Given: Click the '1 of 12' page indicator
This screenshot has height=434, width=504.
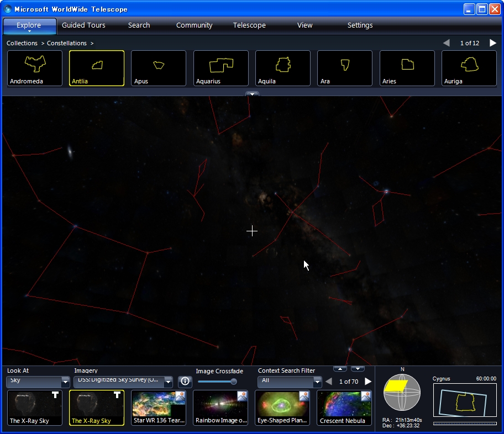Looking at the screenshot, I should (x=470, y=43).
